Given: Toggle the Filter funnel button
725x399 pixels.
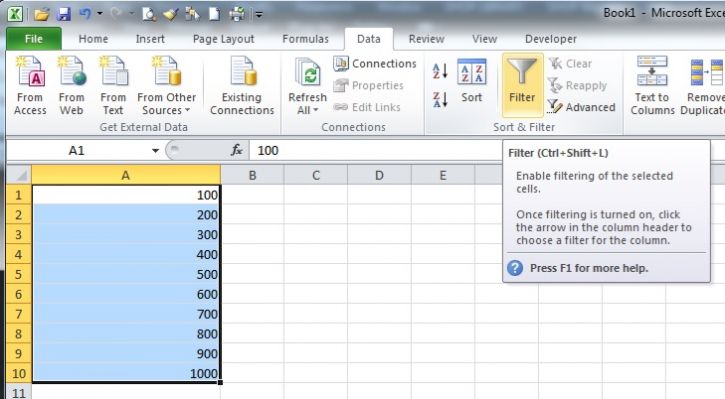Looking at the screenshot, I should point(522,85).
